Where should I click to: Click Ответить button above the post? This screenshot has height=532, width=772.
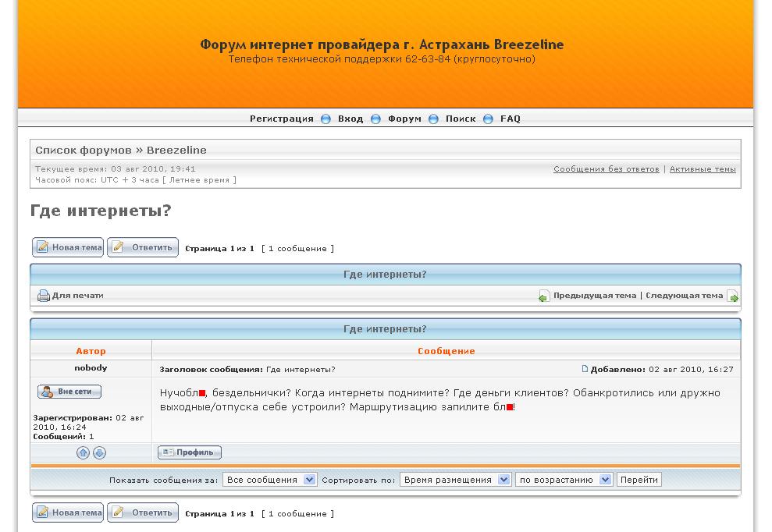tap(143, 247)
